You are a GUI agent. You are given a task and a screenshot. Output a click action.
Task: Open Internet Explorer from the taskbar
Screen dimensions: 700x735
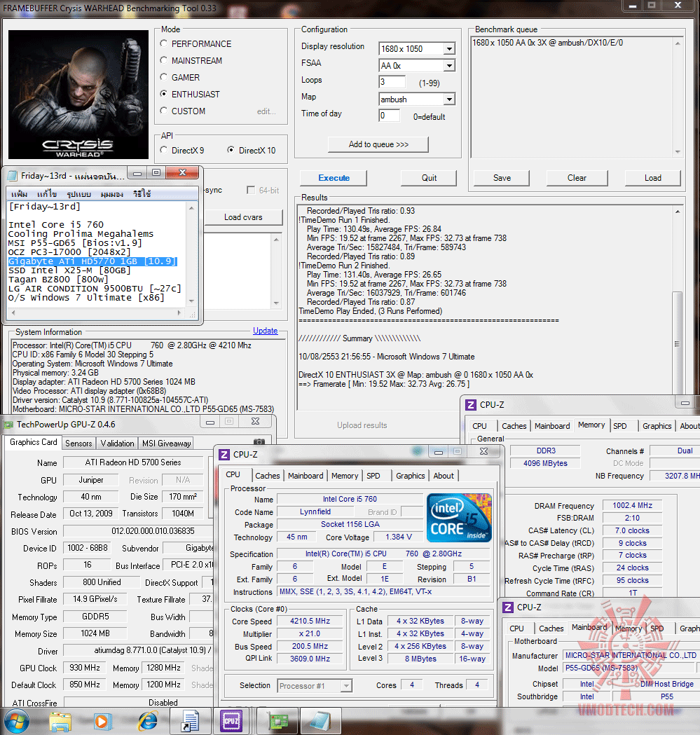[147, 722]
